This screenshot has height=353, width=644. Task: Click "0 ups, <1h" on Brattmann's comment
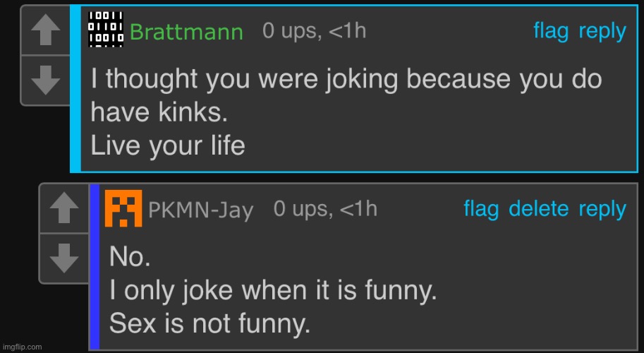pyautogui.click(x=314, y=31)
